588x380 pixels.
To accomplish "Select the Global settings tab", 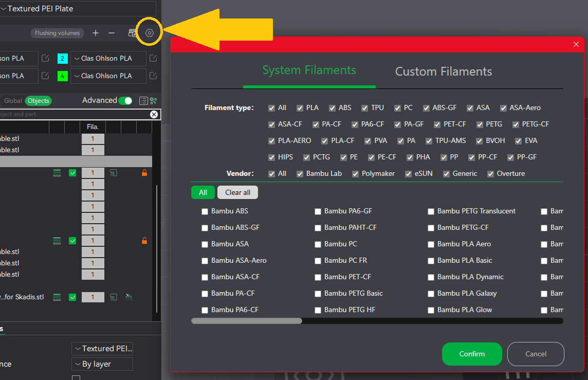I will [x=13, y=101].
